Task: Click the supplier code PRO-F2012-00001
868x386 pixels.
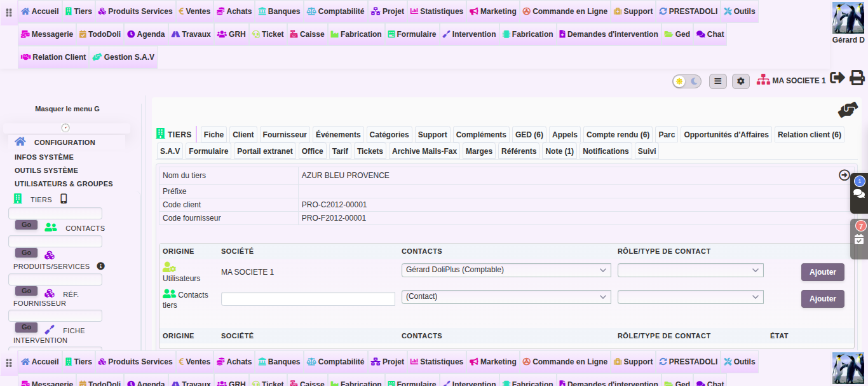Action: tap(334, 218)
